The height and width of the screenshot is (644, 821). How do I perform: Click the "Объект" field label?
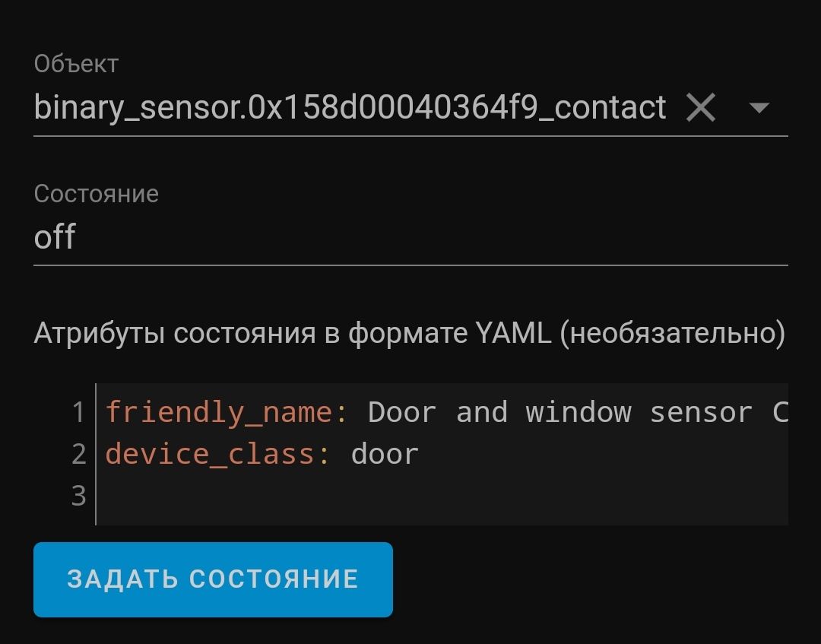tap(76, 64)
